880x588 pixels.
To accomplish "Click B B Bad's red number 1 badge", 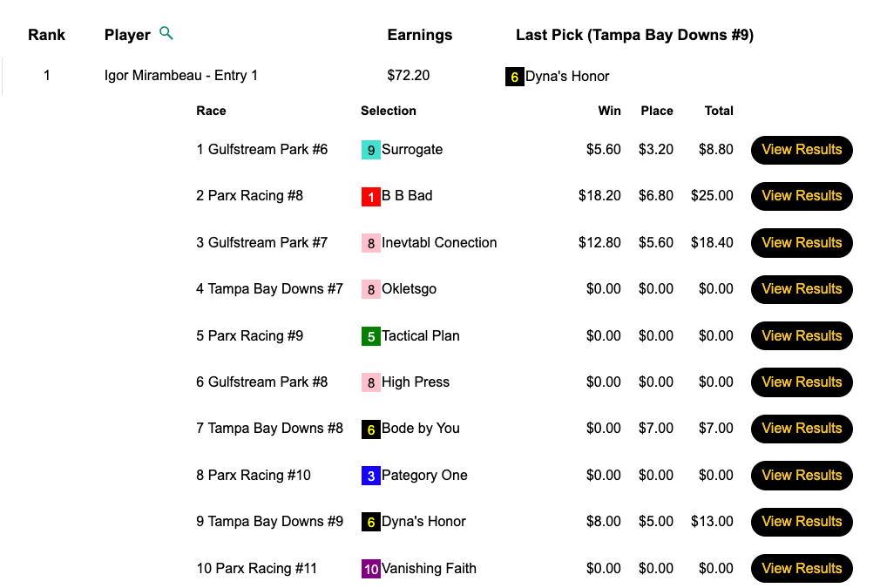I will 371,197.
